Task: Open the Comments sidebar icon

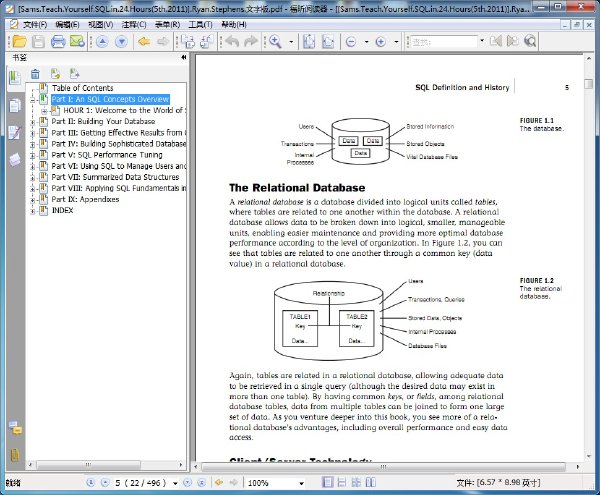Action: click(x=15, y=428)
